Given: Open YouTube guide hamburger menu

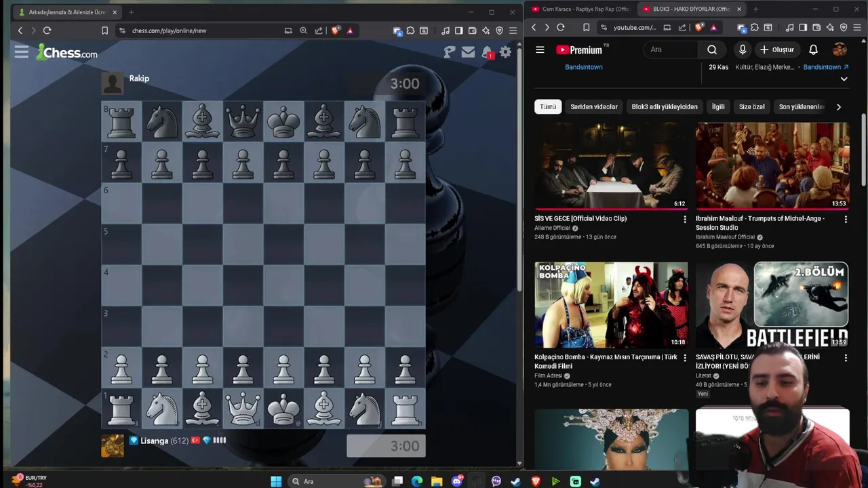Looking at the screenshot, I should point(540,49).
